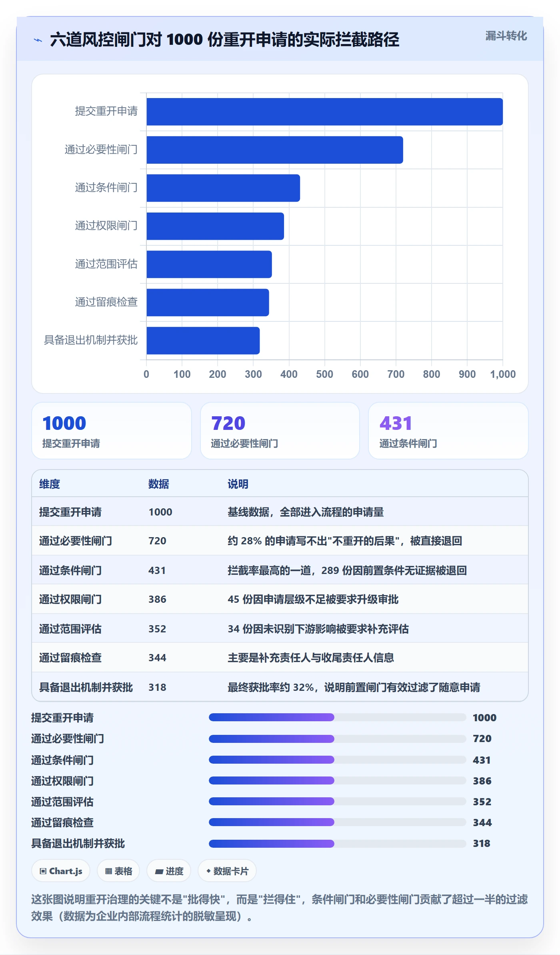Click table value 344
The width and height of the screenshot is (560, 955).
tap(157, 658)
